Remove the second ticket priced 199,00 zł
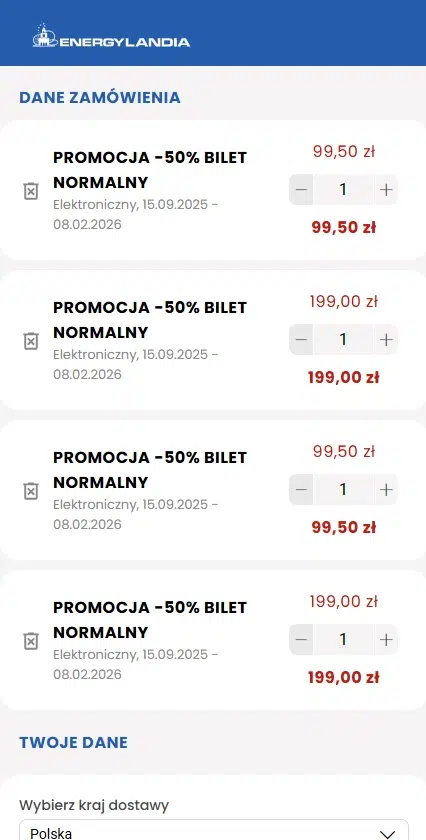This screenshot has width=426, height=840. click(31, 341)
